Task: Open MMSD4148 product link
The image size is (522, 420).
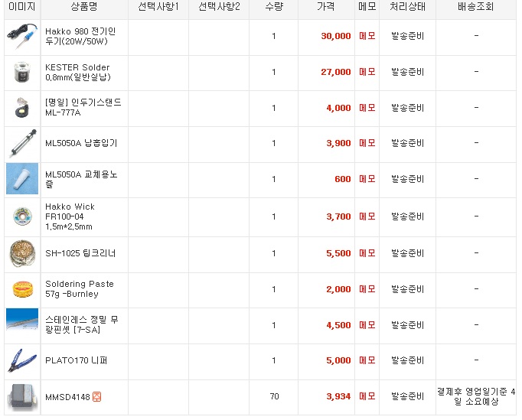Action: coord(67,397)
